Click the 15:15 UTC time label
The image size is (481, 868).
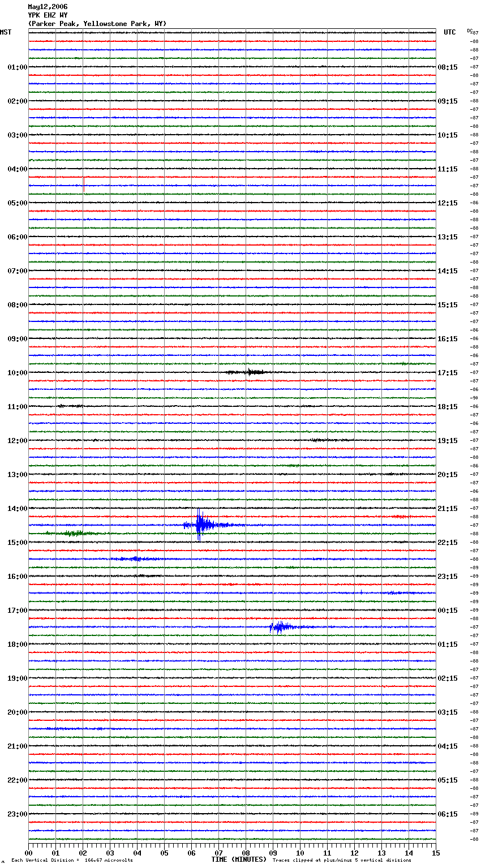(x=448, y=305)
